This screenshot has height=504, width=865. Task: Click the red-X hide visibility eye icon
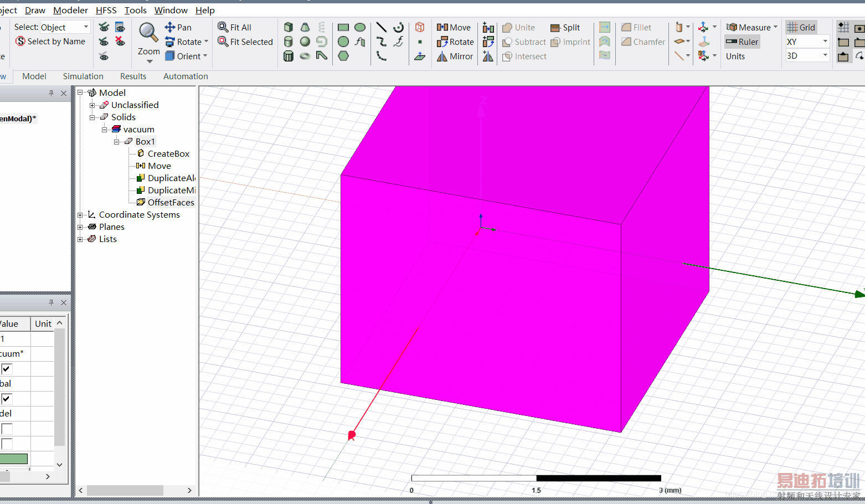tap(120, 42)
